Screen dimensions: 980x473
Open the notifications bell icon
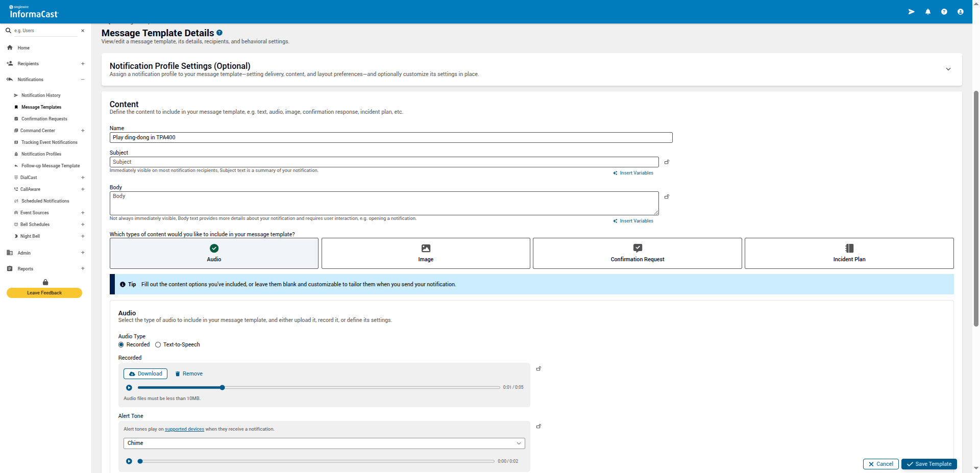point(928,11)
